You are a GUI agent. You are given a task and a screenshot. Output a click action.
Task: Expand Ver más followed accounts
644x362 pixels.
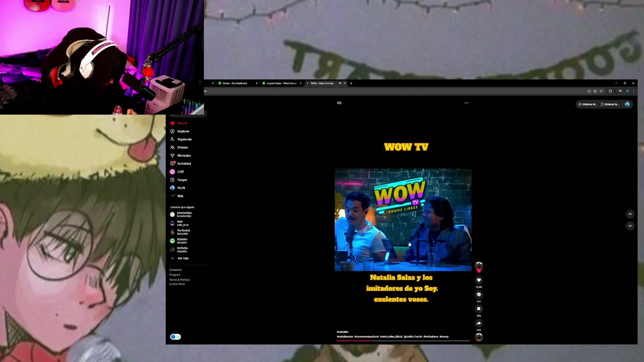point(180,258)
